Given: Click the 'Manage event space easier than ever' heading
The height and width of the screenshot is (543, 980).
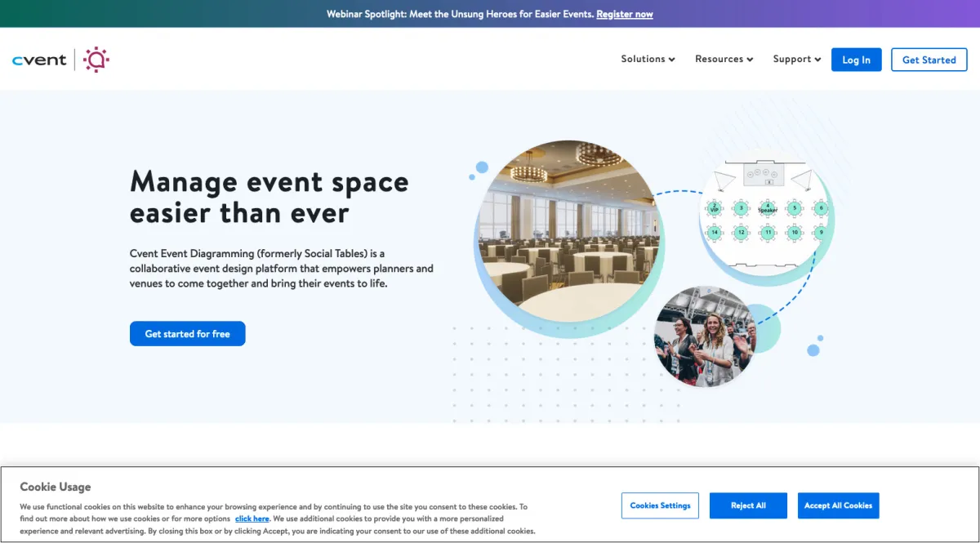Looking at the screenshot, I should click(x=269, y=197).
